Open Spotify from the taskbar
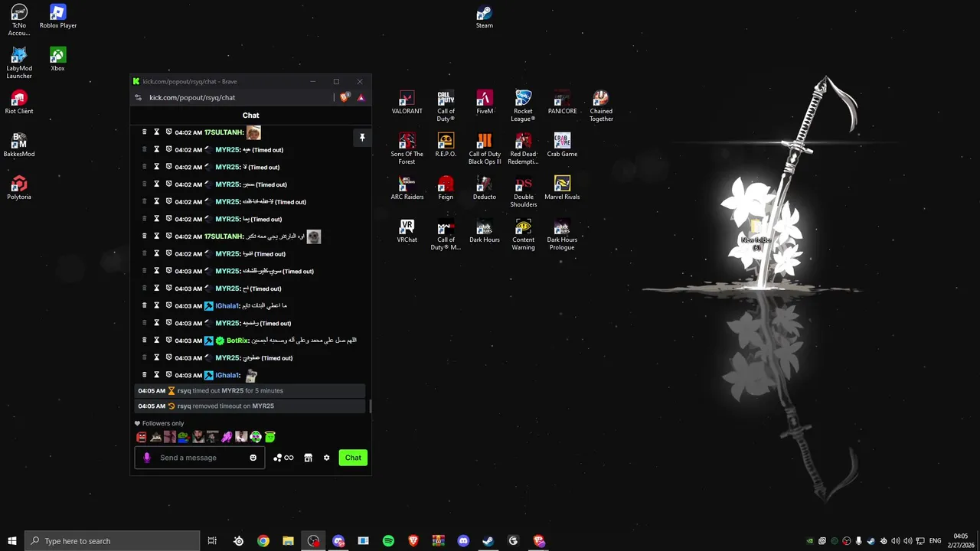 pyautogui.click(x=388, y=541)
